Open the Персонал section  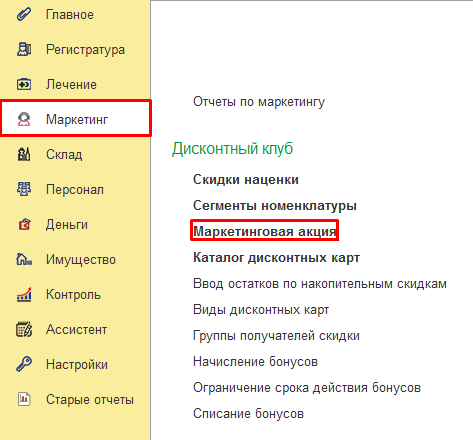75,189
